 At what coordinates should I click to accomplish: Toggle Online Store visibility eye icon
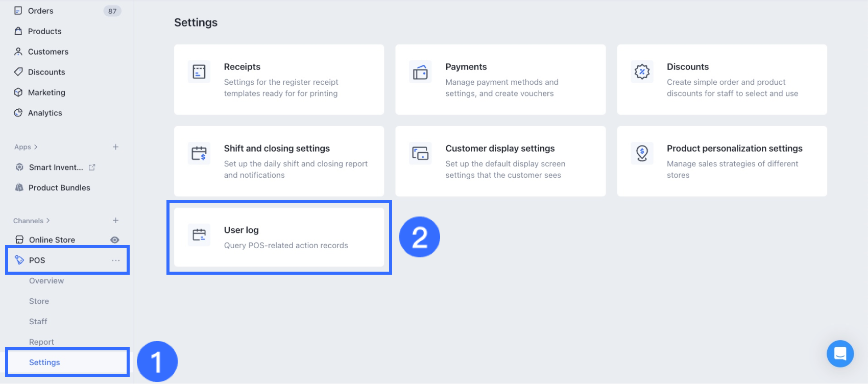115,240
